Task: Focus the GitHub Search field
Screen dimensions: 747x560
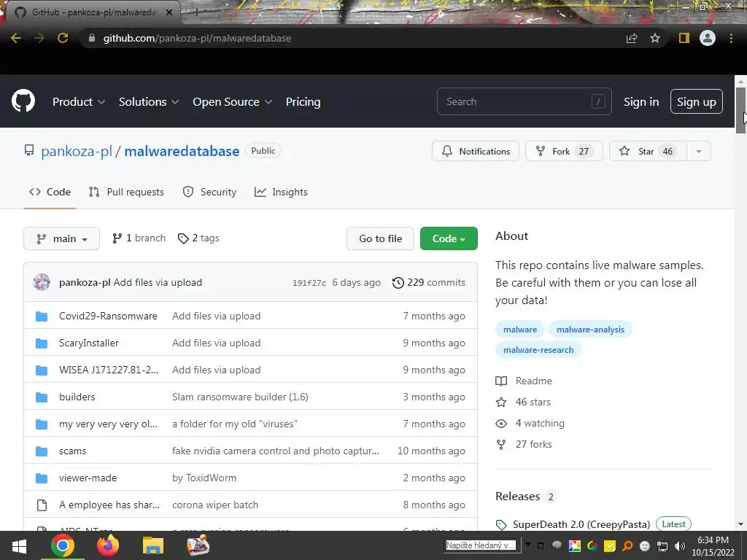Action: click(524, 101)
